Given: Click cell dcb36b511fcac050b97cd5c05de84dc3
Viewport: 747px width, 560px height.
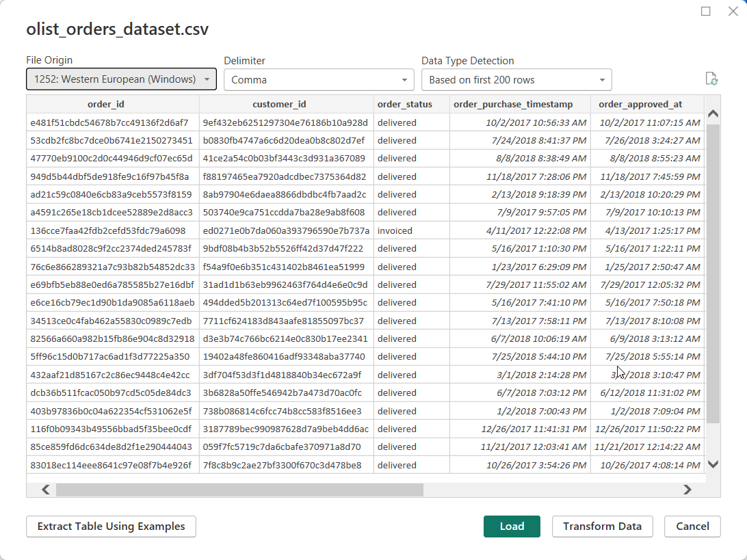Looking at the screenshot, I should click(112, 393).
